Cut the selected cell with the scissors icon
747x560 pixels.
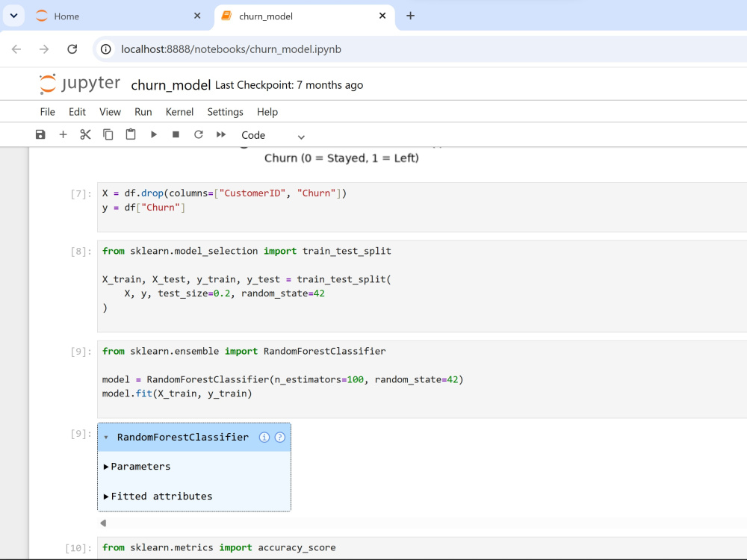[x=85, y=134]
